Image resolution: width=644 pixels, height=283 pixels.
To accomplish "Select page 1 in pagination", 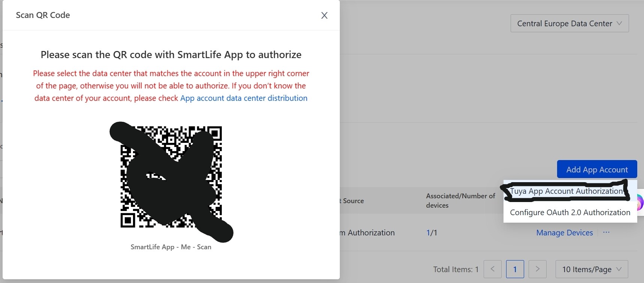I will [515, 269].
